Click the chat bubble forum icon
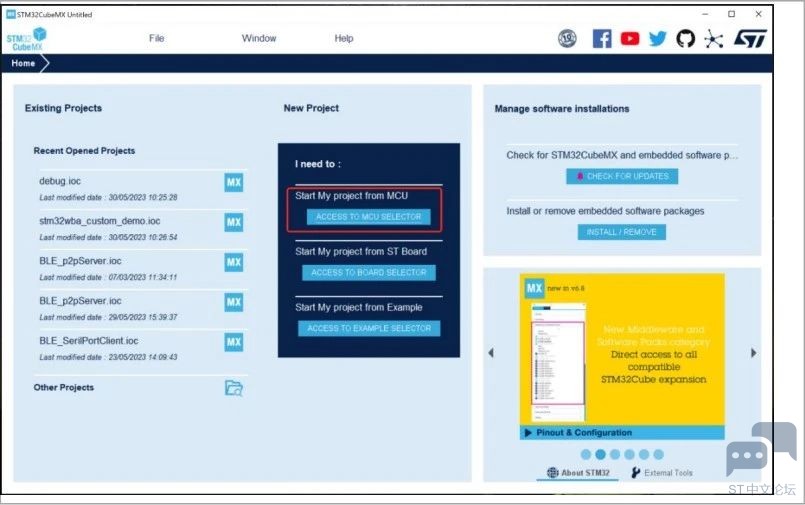This screenshot has width=805, height=505. pyautogui.click(x=761, y=449)
